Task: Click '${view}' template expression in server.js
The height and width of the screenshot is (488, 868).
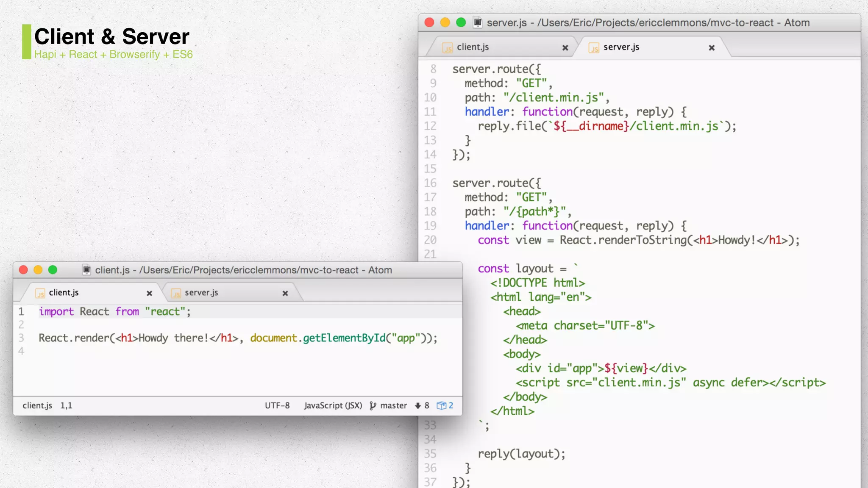Action: coord(626,369)
